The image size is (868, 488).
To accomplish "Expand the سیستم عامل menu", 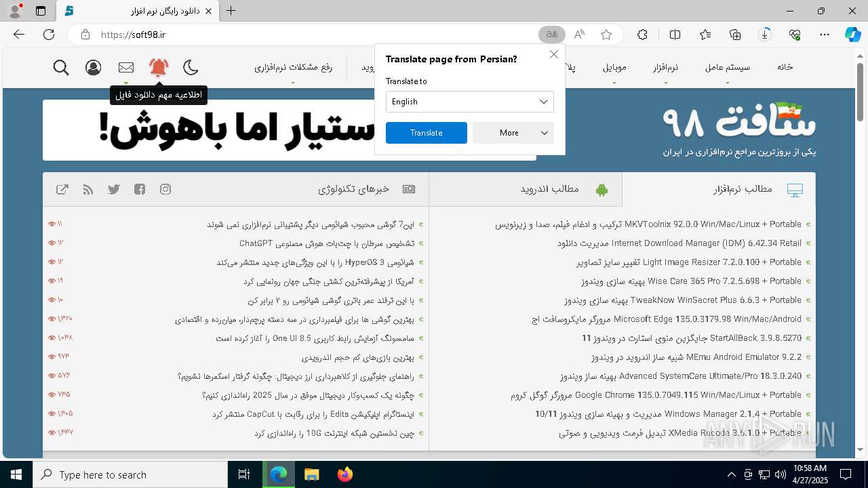I will [728, 67].
